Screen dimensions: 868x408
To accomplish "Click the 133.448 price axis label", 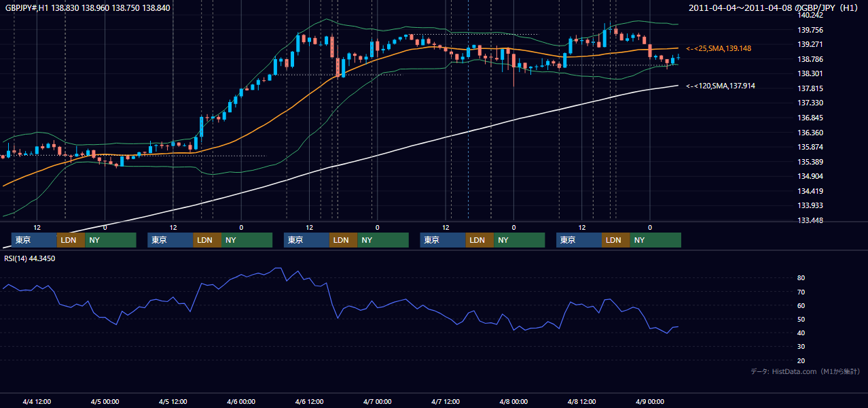I will click(811, 220).
